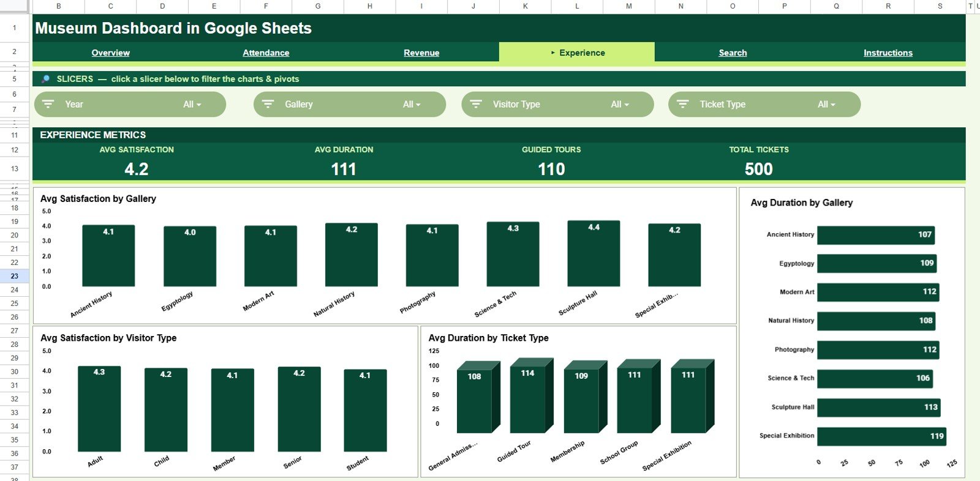
Task: Click the General Admission duration bar
Action: (478, 398)
